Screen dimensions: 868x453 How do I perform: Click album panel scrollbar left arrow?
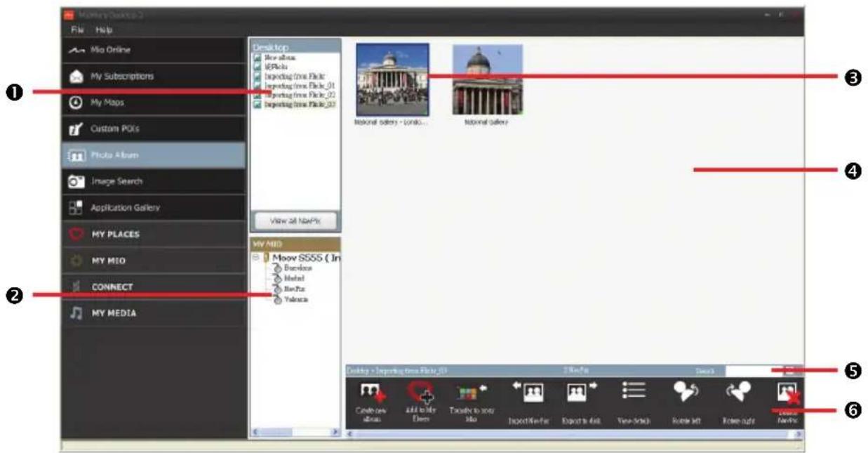pyautogui.click(x=256, y=432)
